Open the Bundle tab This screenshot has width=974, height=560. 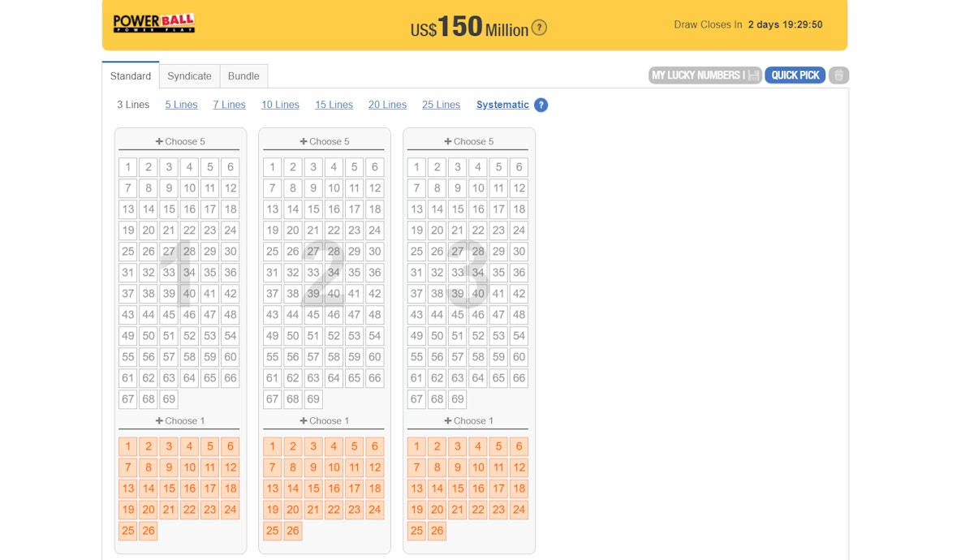pyautogui.click(x=243, y=76)
